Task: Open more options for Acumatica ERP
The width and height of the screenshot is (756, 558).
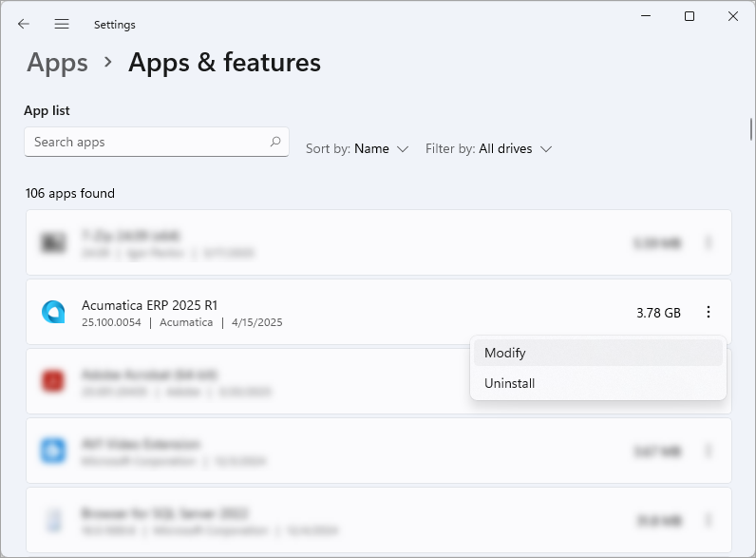Action: coord(709,312)
